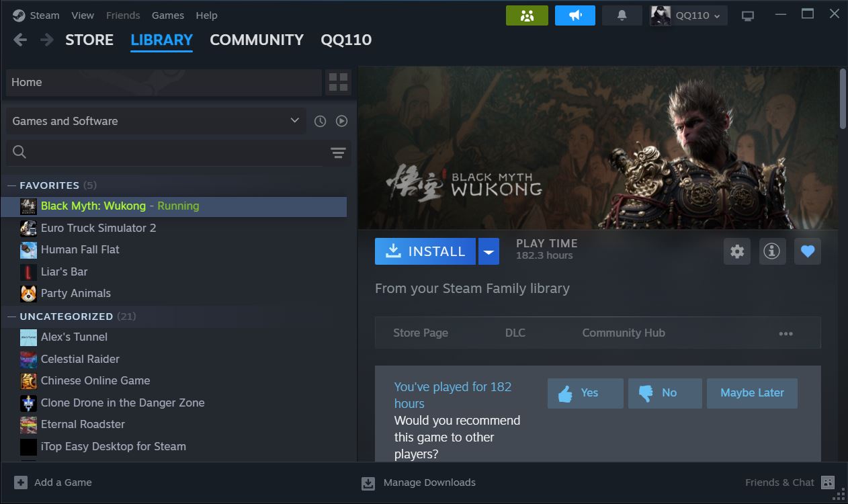Click Add a Game
Screen dimensions: 848x504
(x=53, y=482)
